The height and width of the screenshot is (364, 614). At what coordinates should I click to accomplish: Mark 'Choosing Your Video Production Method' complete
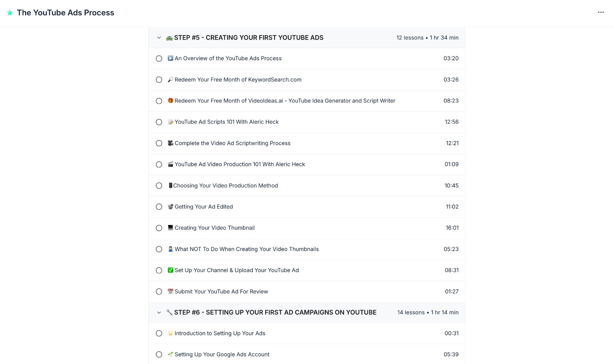point(159,186)
